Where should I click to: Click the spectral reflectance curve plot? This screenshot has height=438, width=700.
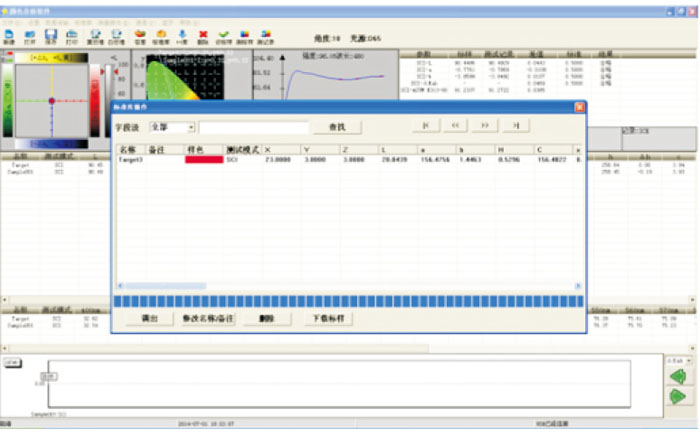pos(327,76)
